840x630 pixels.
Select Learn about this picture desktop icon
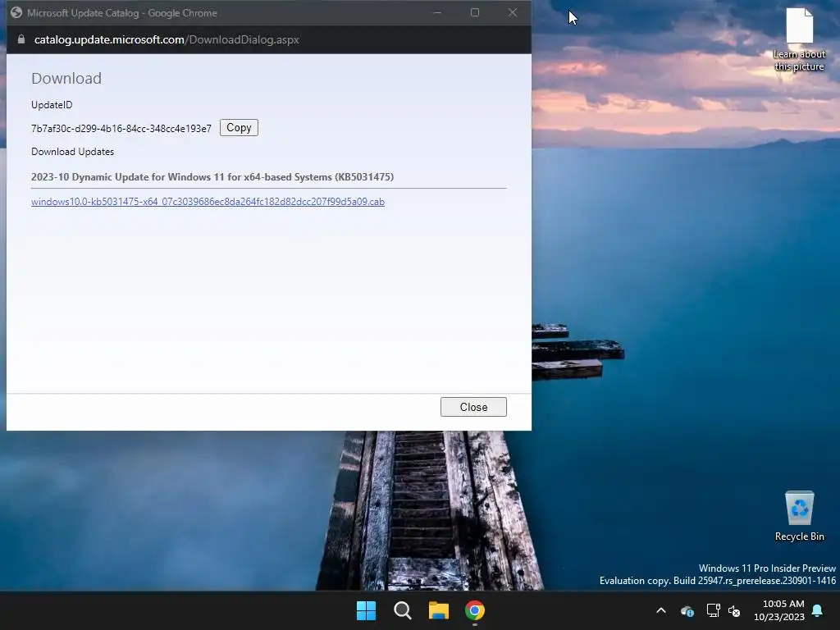[x=799, y=39]
